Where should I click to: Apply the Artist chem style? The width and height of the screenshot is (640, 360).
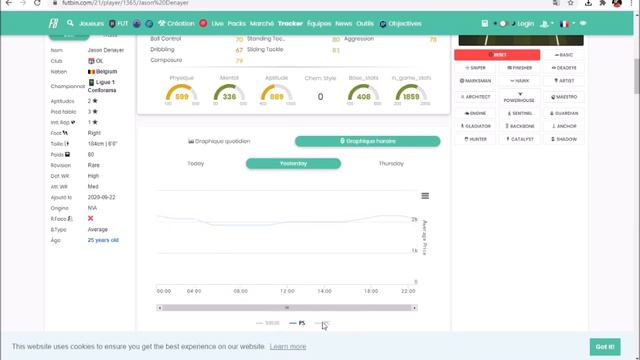[564, 81]
